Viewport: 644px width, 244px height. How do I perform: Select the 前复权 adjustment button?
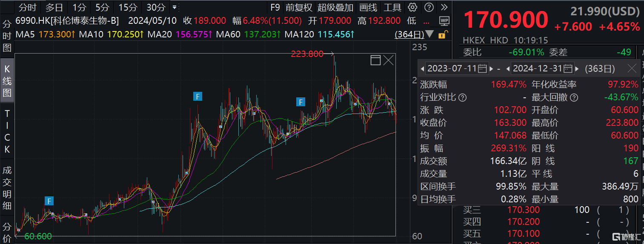pos(299,7)
